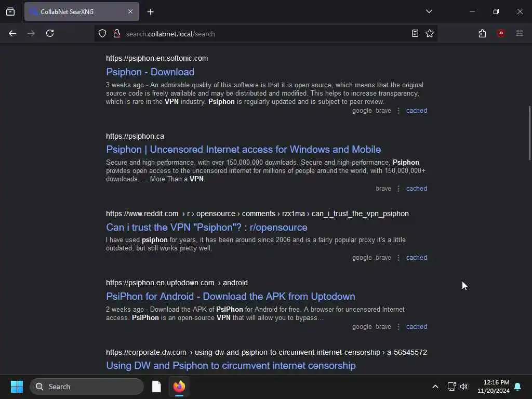
Task: Click 'brave' engine label on psiphon.ca result
Action: point(383,188)
